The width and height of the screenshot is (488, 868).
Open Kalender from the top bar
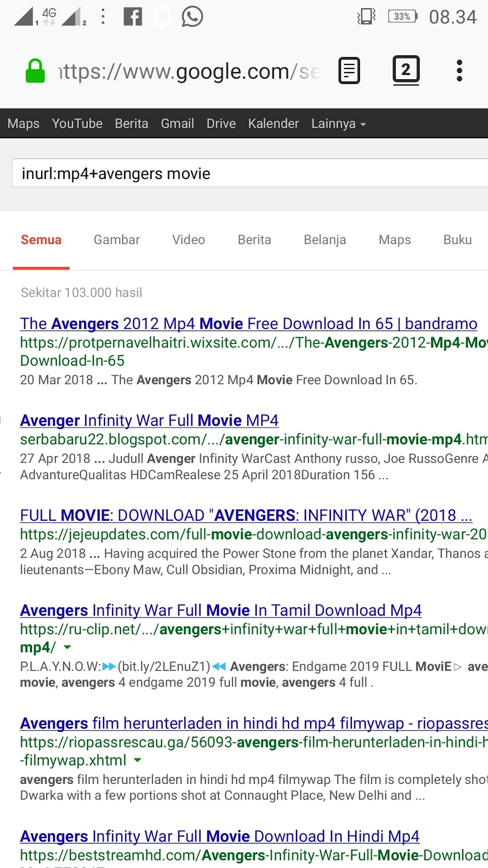(x=273, y=124)
